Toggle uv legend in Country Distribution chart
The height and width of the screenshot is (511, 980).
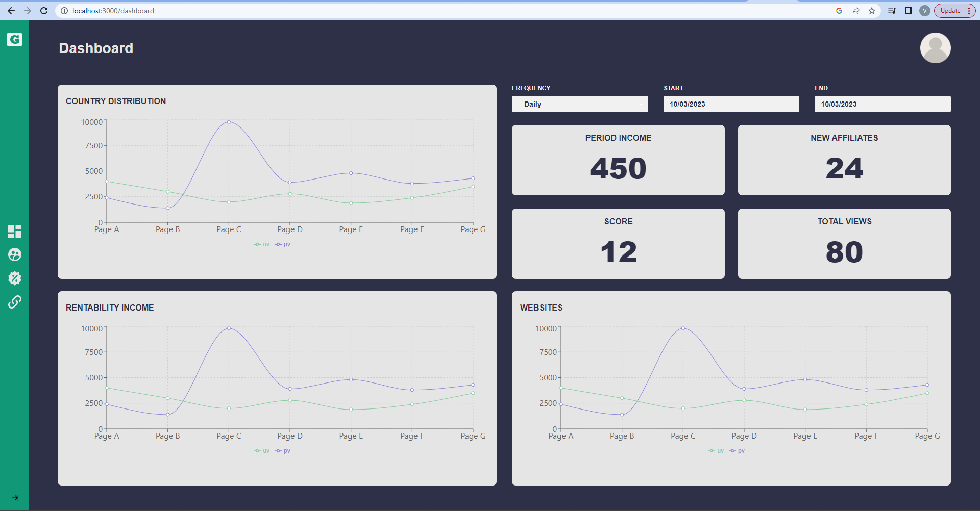[x=262, y=244]
